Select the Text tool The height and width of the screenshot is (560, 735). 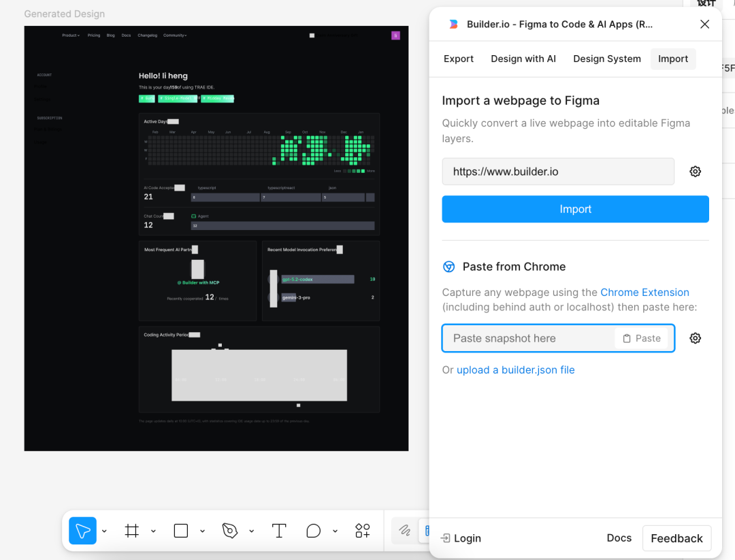pyautogui.click(x=279, y=530)
